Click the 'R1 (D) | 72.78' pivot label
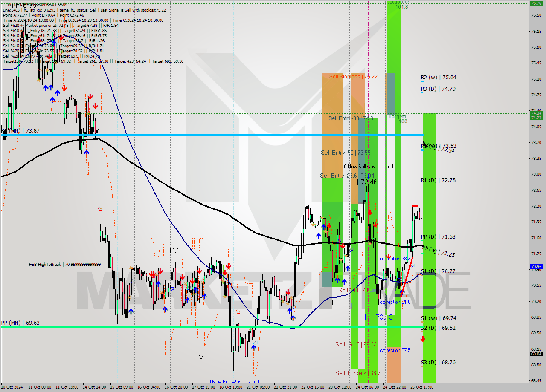The width and height of the screenshot is (546, 392). (x=438, y=180)
